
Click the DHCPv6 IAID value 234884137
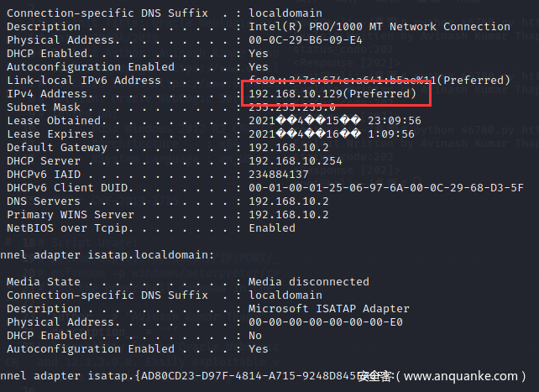(279, 175)
